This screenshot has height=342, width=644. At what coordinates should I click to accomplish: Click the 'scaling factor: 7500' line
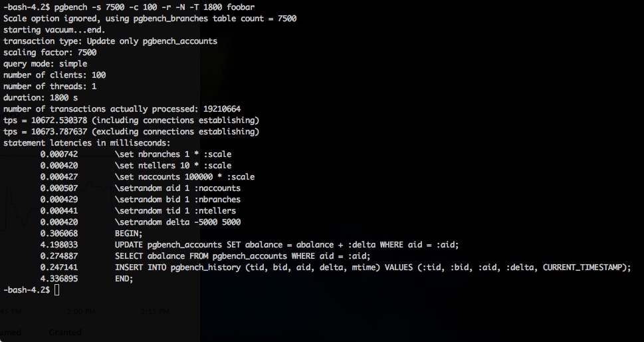point(50,53)
